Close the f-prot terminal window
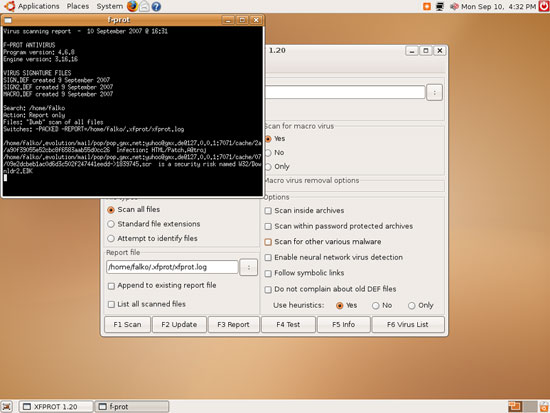Image resolution: width=550 pixels, height=413 pixels. (x=256, y=20)
